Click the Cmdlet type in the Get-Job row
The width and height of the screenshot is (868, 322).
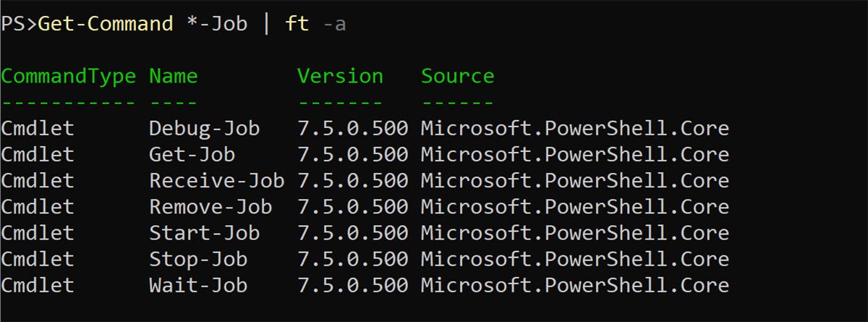point(38,155)
